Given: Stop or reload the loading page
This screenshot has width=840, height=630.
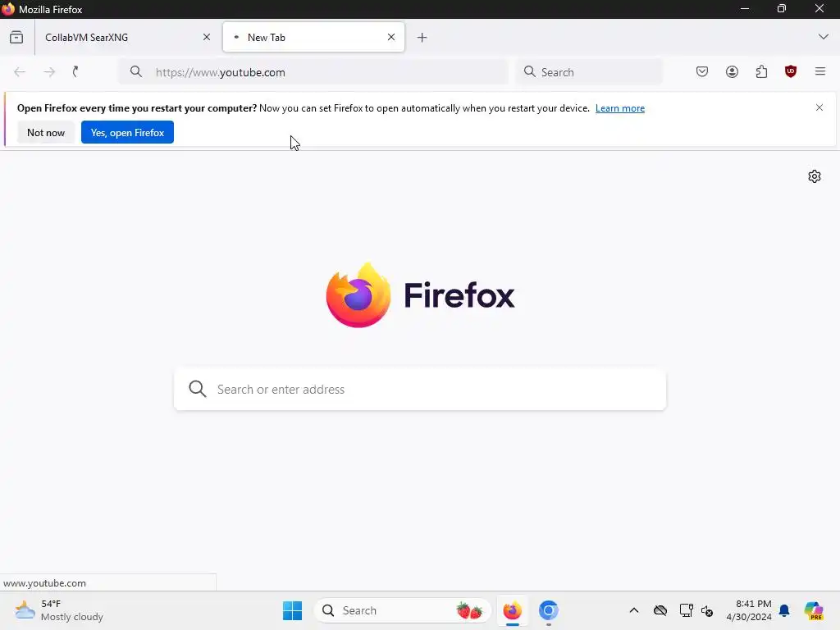Looking at the screenshot, I should (76, 72).
